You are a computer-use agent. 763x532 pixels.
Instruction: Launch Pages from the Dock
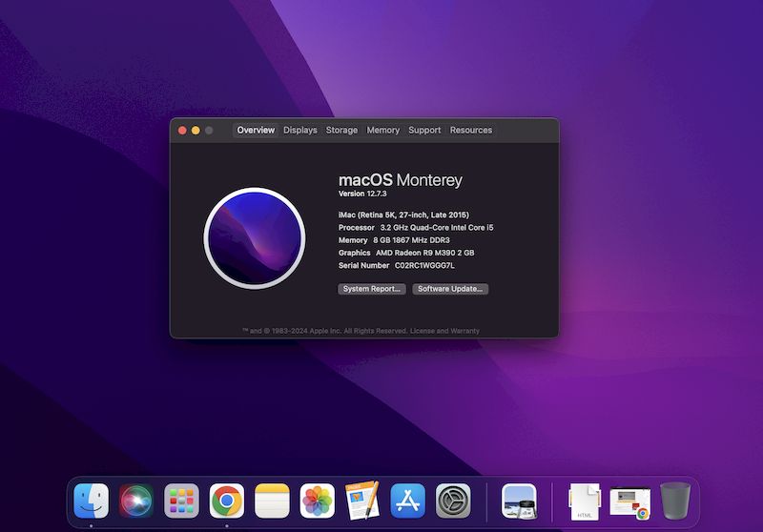click(362, 501)
